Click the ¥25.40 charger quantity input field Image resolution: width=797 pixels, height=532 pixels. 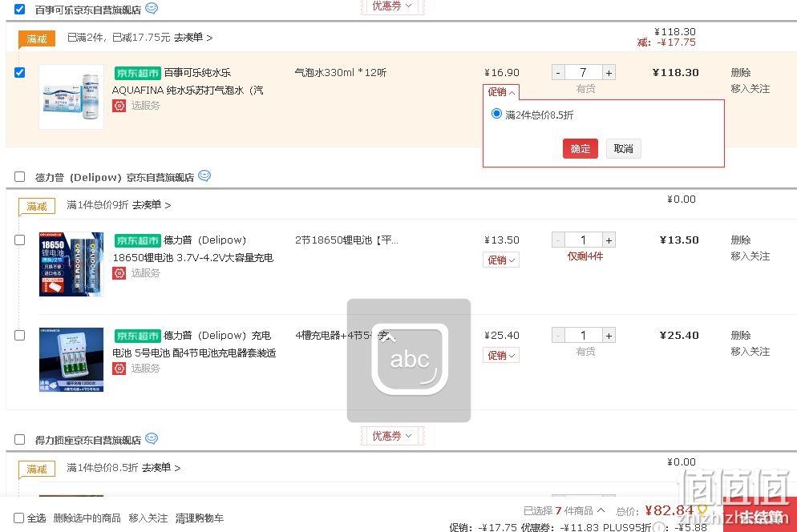(x=584, y=336)
